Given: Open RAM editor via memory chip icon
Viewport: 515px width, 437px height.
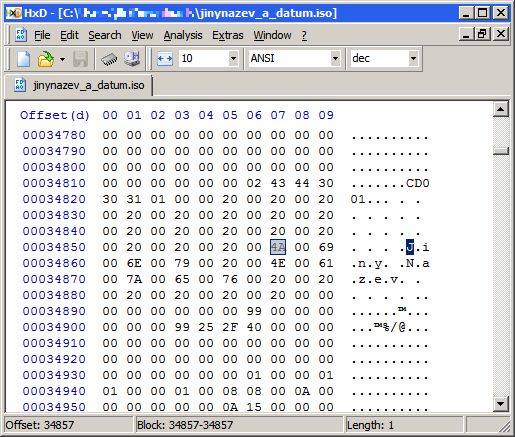Looking at the screenshot, I should point(109,59).
